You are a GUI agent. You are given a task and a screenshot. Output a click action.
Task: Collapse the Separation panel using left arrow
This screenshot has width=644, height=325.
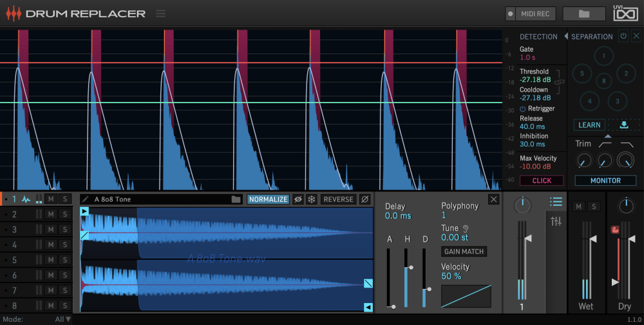566,37
